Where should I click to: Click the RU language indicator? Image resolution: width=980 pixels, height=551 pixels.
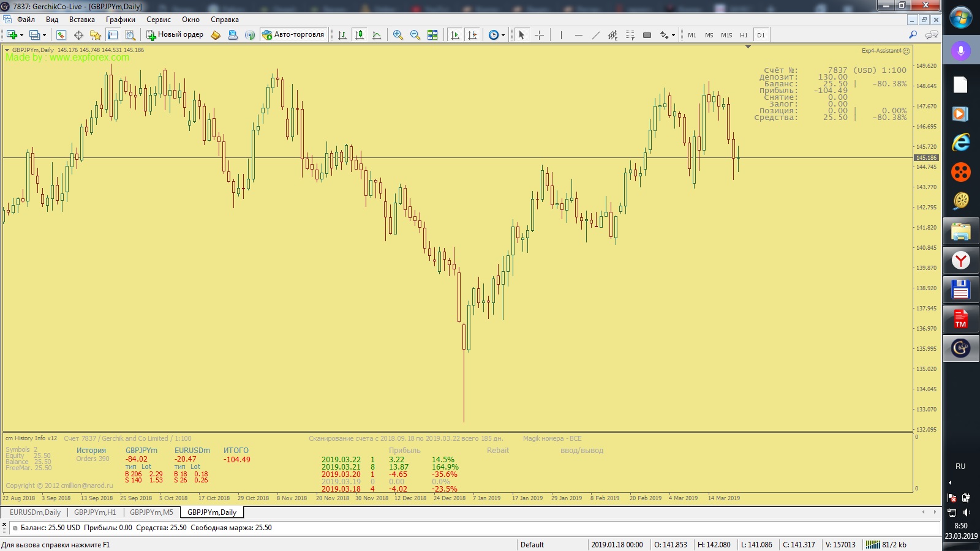(960, 467)
